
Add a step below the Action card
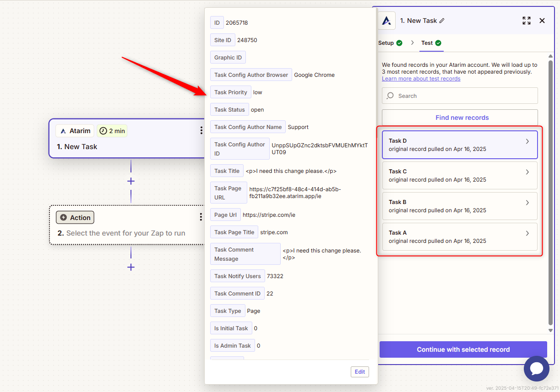131,267
